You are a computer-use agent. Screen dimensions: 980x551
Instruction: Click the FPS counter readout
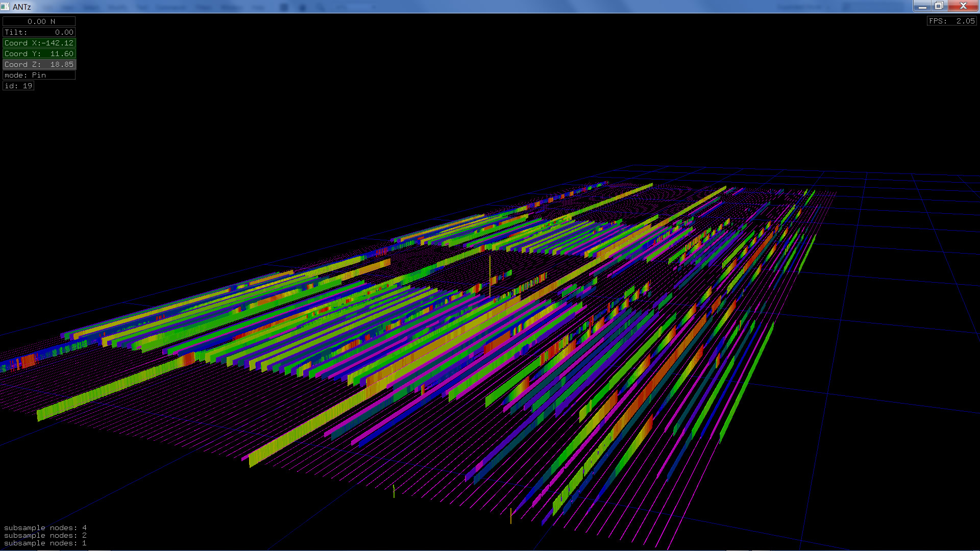pos(952,21)
